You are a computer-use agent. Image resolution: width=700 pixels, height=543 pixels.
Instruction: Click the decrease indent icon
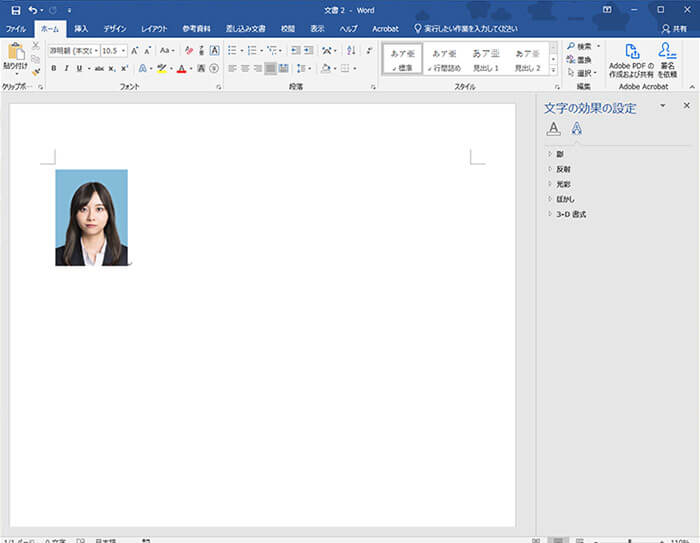(295, 50)
